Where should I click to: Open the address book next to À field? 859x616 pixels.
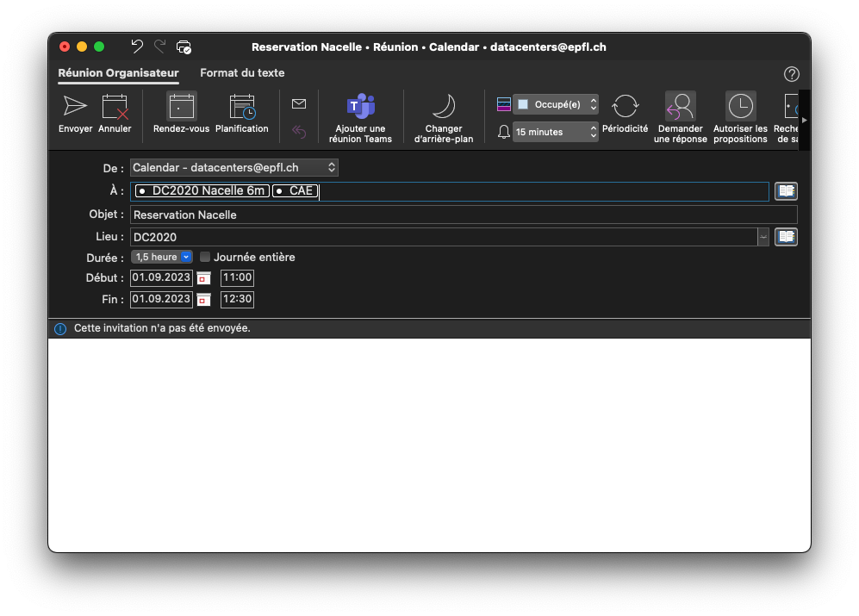785,191
